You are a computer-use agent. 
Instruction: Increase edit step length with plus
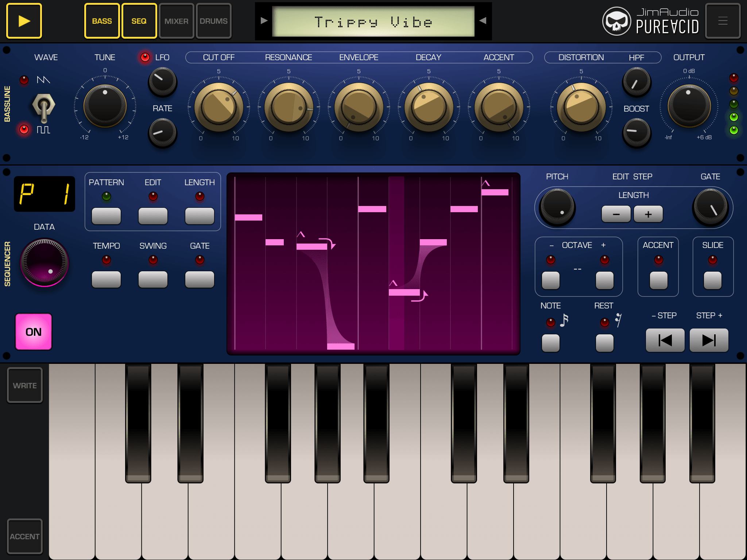click(648, 214)
